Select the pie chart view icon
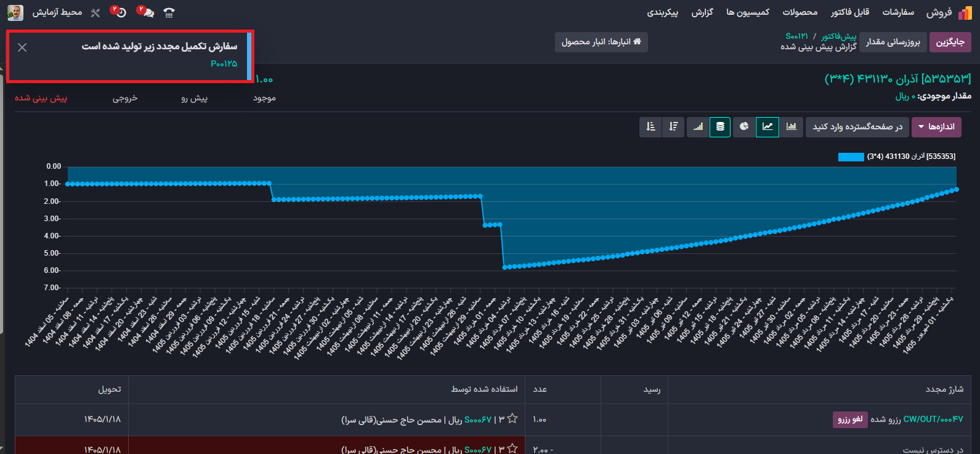This screenshot has height=454, width=980. [x=744, y=127]
